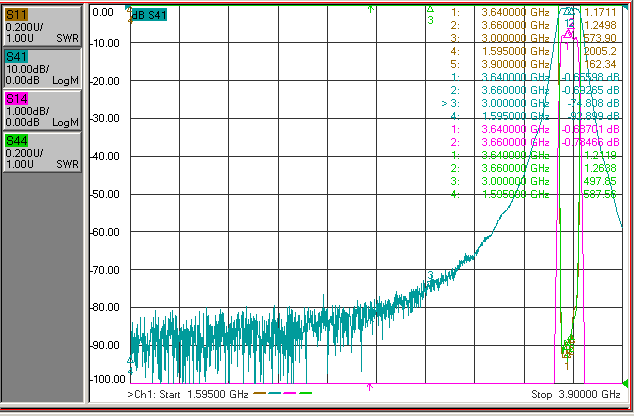This screenshot has width=634, height=416.
Task: Select marker 4 at lower-left graph edge
Action: pos(130,365)
